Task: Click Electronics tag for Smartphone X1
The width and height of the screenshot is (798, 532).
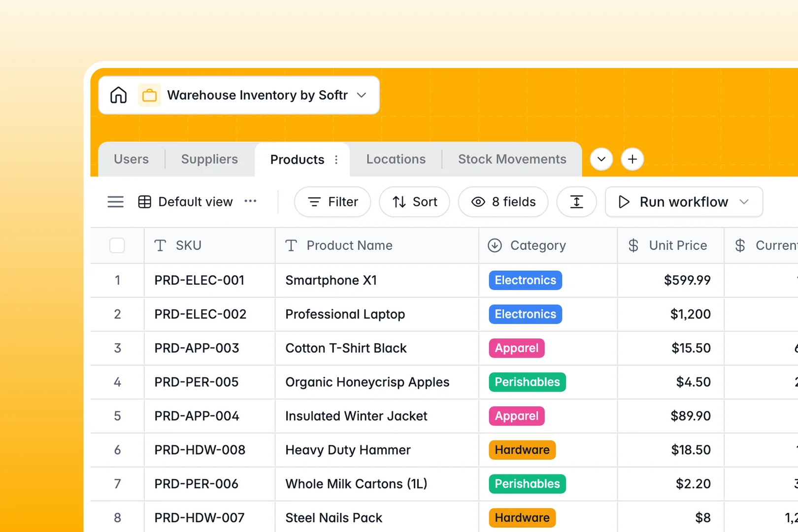Action: click(525, 280)
